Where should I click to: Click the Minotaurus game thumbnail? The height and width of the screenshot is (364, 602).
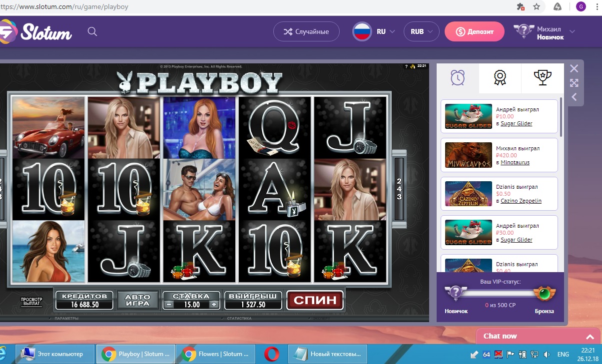[468, 155]
